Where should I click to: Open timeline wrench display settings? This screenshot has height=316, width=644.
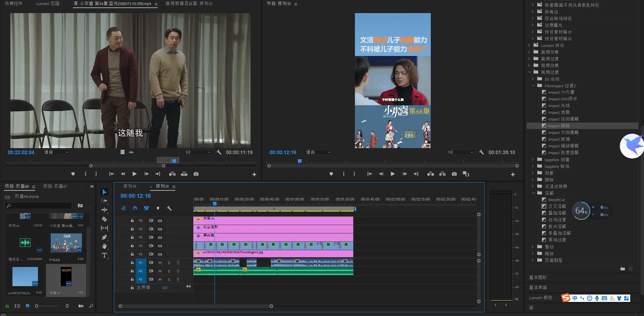click(x=169, y=208)
